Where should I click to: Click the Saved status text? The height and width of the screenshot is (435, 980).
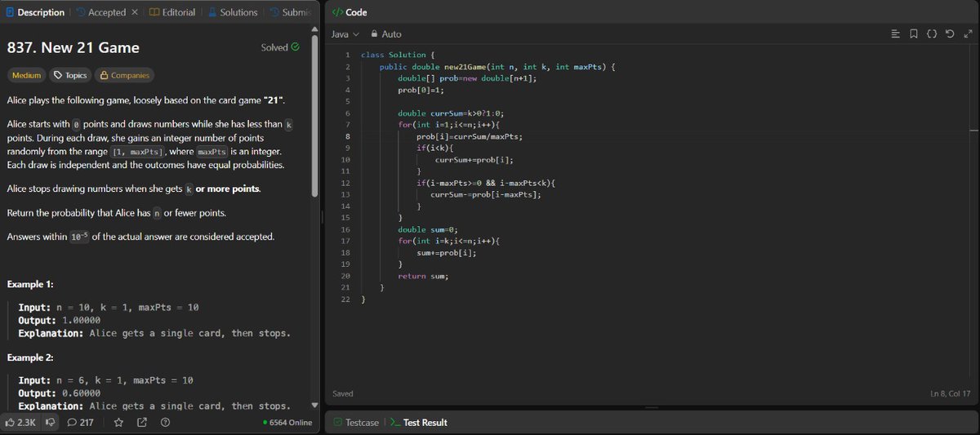click(x=343, y=393)
